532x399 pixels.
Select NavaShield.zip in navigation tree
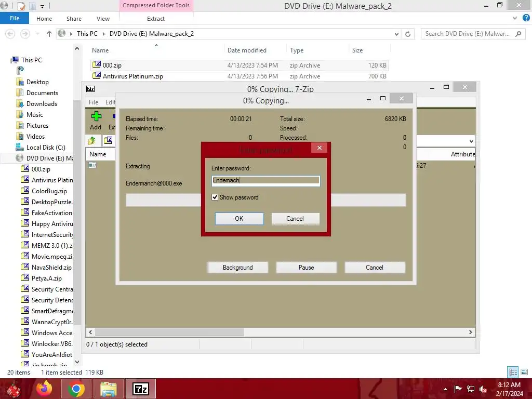point(51,268)
